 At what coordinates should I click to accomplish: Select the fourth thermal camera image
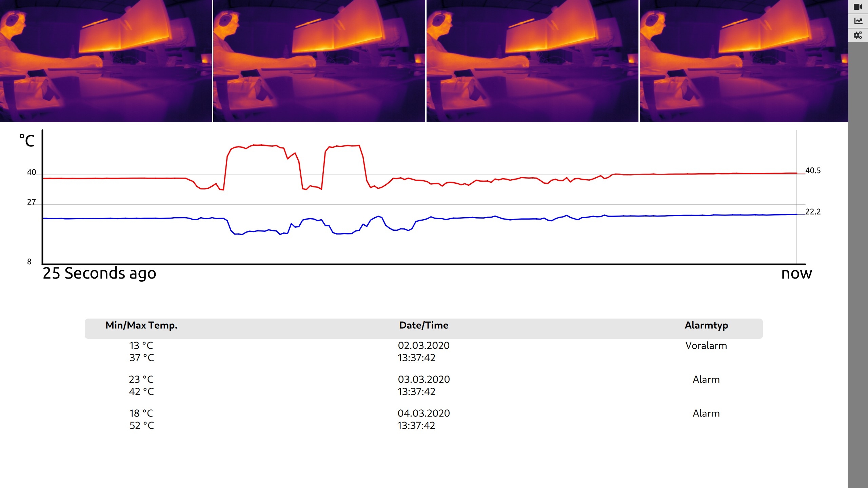[744, 61]
